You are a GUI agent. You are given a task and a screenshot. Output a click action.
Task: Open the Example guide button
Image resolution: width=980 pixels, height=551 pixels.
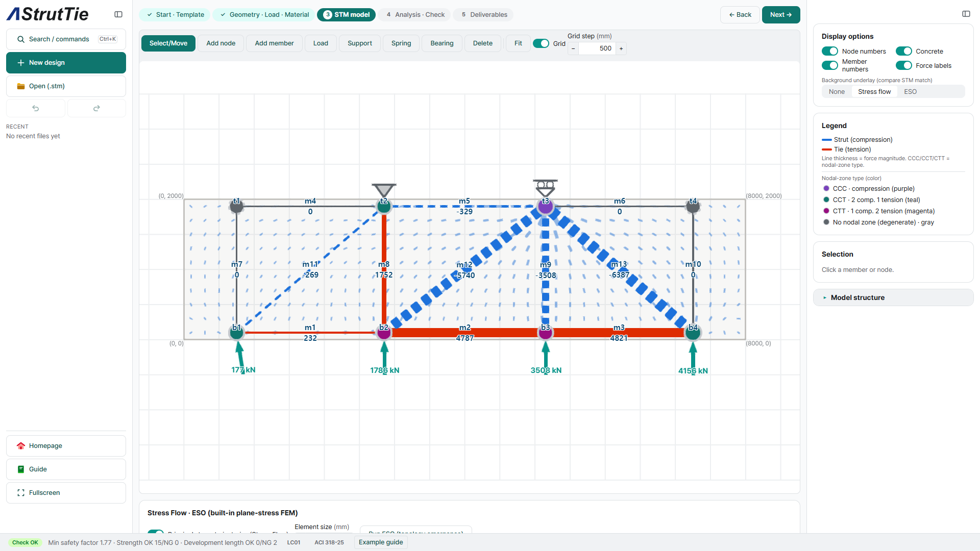click(x=381, y=542)
